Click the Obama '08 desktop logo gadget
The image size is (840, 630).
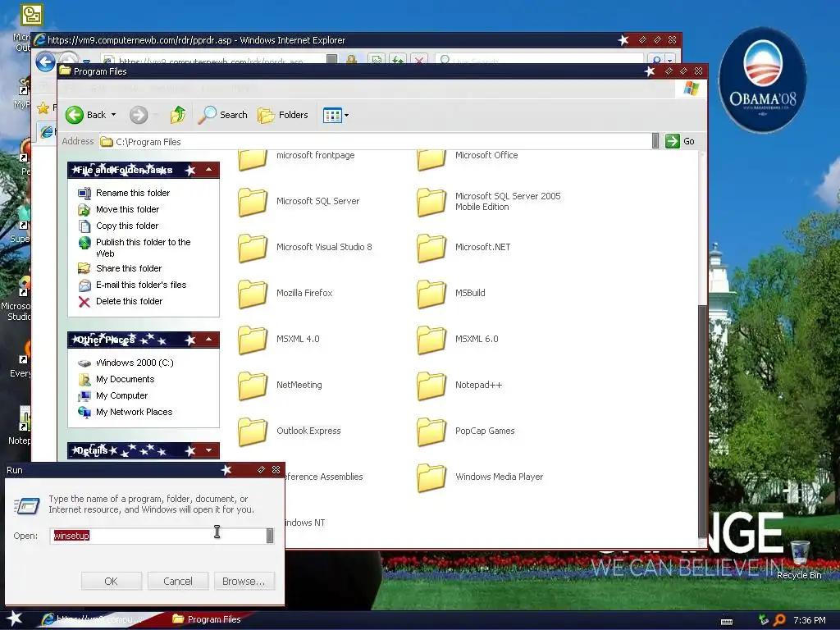[762, 80]
